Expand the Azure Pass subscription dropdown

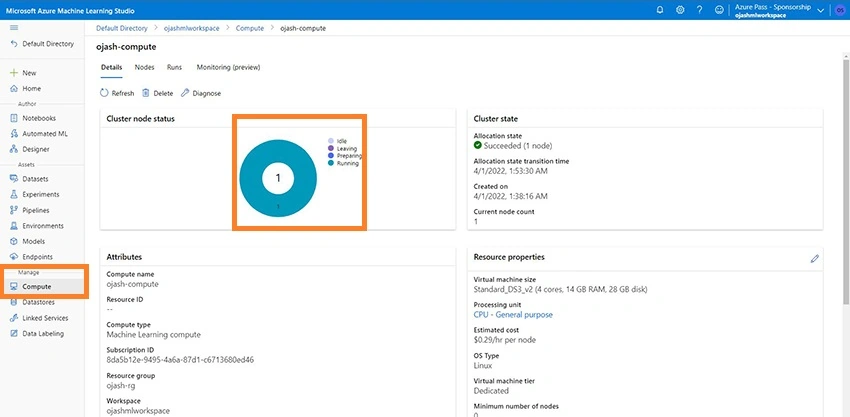[x=820, y=10]
